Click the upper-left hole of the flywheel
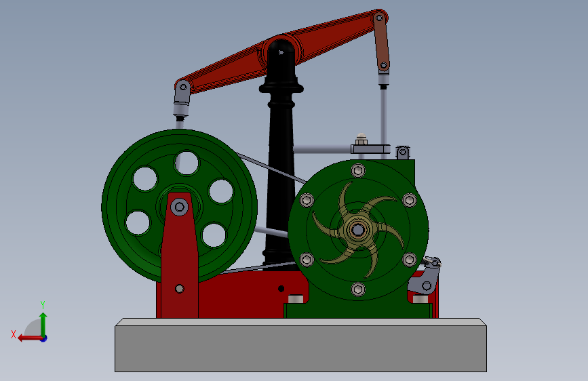The width and height of the screenshot is (588, 381). (145, 178)
